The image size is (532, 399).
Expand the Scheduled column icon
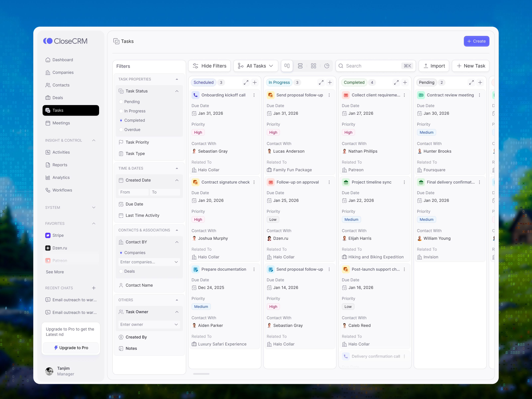point(246,82)
